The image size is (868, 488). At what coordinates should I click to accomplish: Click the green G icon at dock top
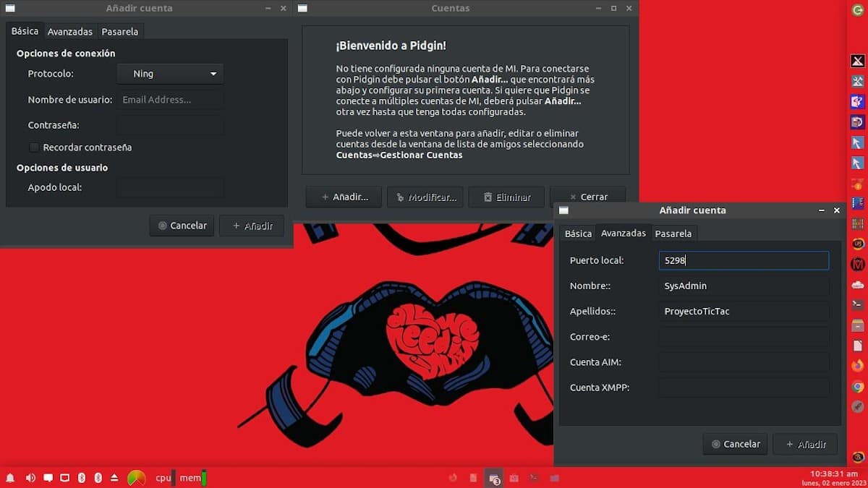point(858,10)
